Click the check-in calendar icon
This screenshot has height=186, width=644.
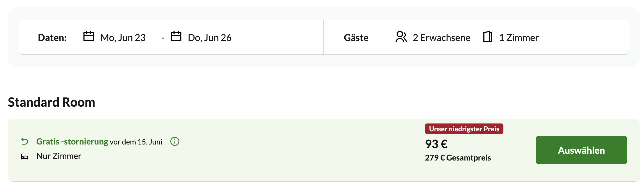[x=89, y=36]
